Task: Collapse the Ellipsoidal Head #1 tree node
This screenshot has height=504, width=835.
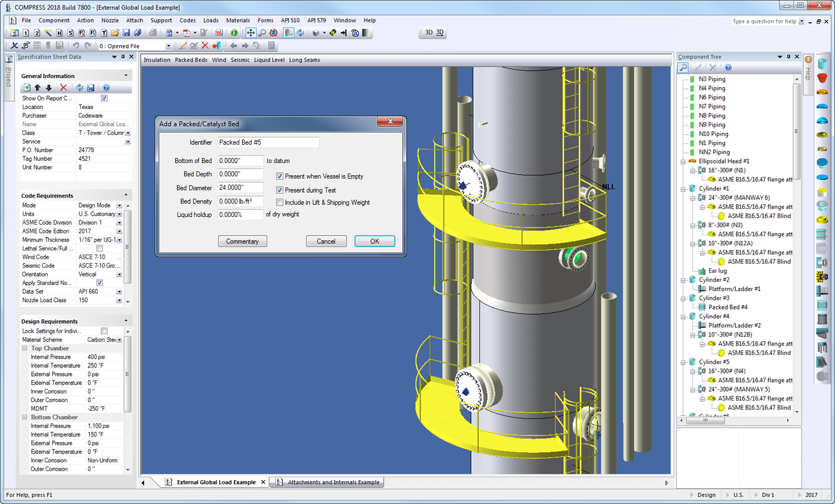Action: click(x=684, y=161)
